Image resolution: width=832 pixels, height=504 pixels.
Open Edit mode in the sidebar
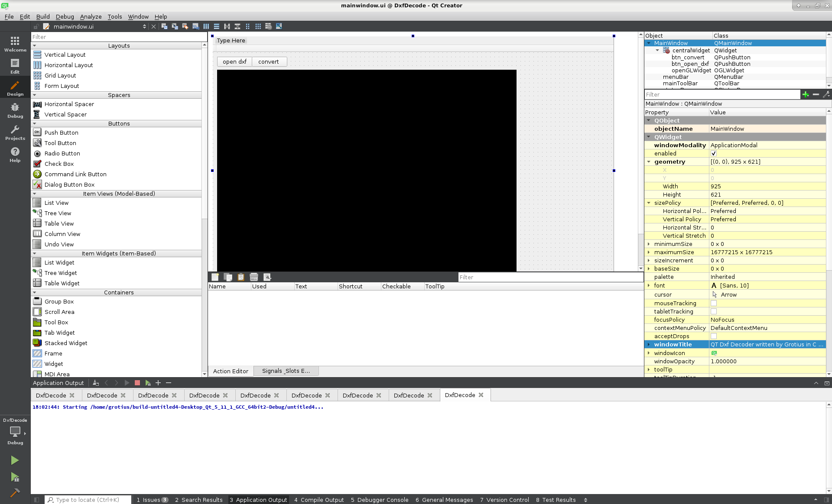coord(15,66)
